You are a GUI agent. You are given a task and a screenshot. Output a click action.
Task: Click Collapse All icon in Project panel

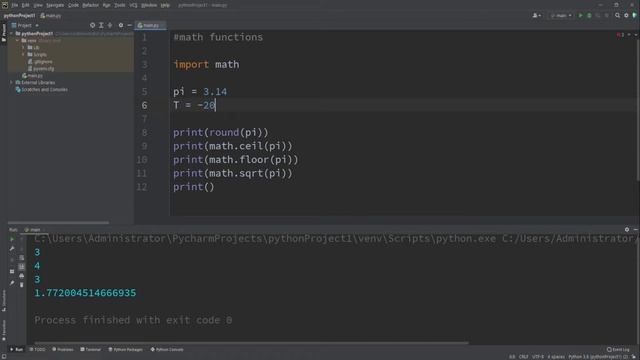tap(110, 25)
